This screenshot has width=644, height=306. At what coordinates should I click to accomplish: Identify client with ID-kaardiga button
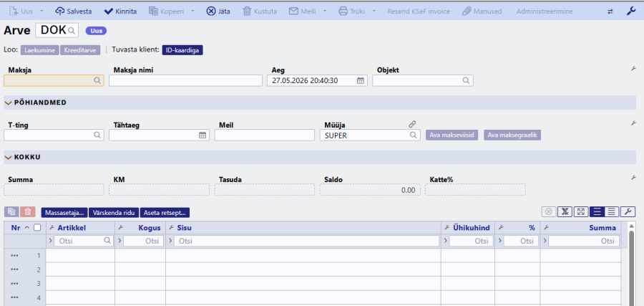tap(182, 50)
